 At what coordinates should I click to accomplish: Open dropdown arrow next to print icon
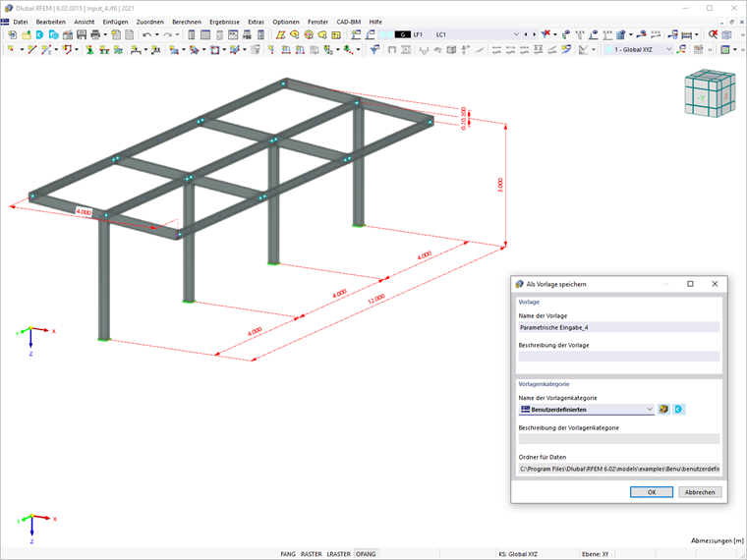pyautogui.click(x=105, y=34)
